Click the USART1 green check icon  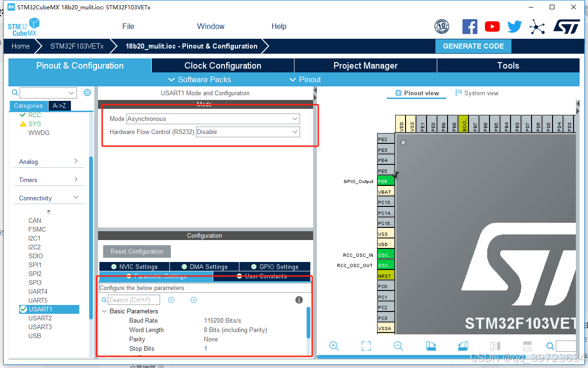(x=23, y=309)
